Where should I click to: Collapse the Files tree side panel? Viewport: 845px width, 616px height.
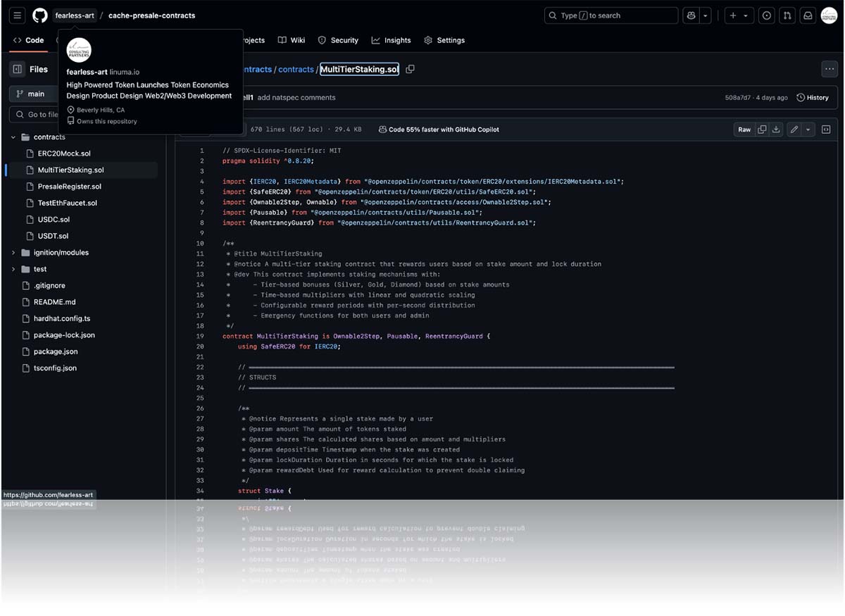[18, 69]
